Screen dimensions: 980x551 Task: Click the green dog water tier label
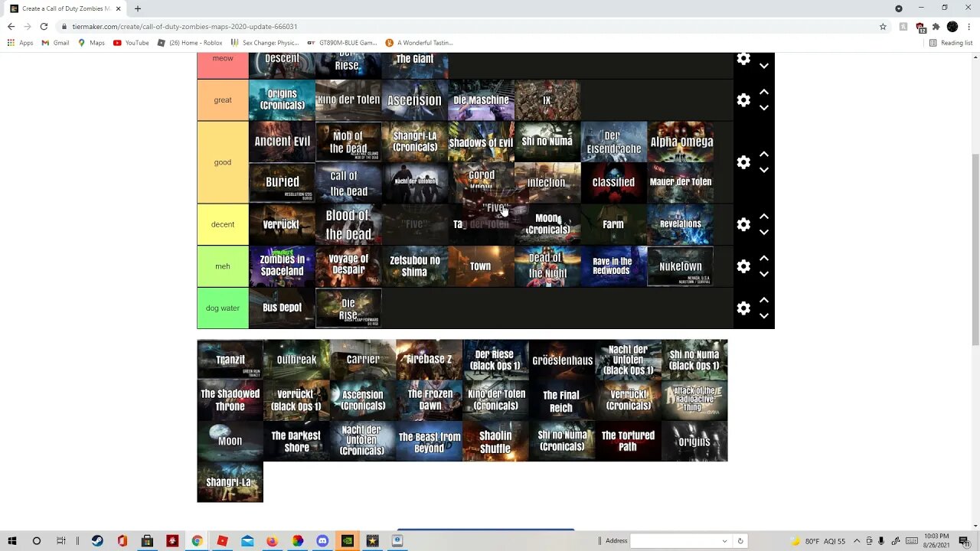coord(223,308)
